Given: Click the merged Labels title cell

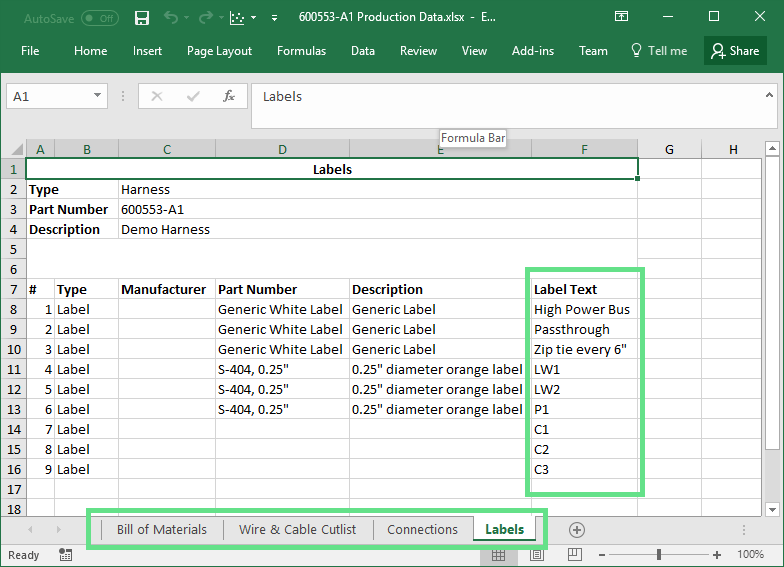Looking at the screenshot, I should click(332, 169).
